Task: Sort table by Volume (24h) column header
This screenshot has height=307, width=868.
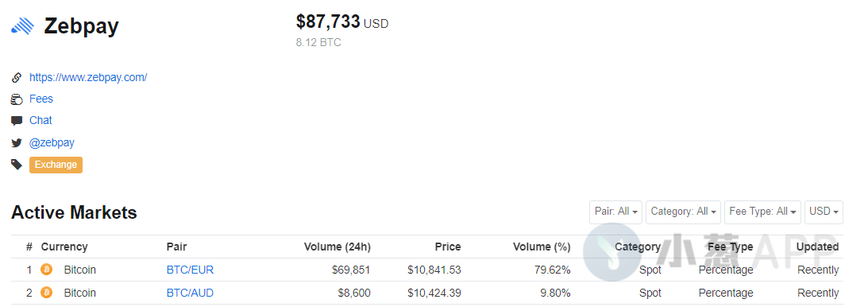Action: (338, 247)
